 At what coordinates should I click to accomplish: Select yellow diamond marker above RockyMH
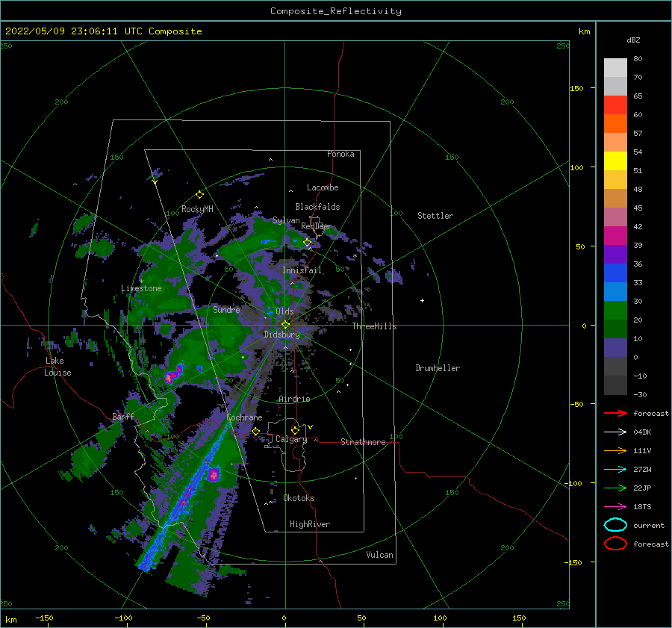pos(199,195)
